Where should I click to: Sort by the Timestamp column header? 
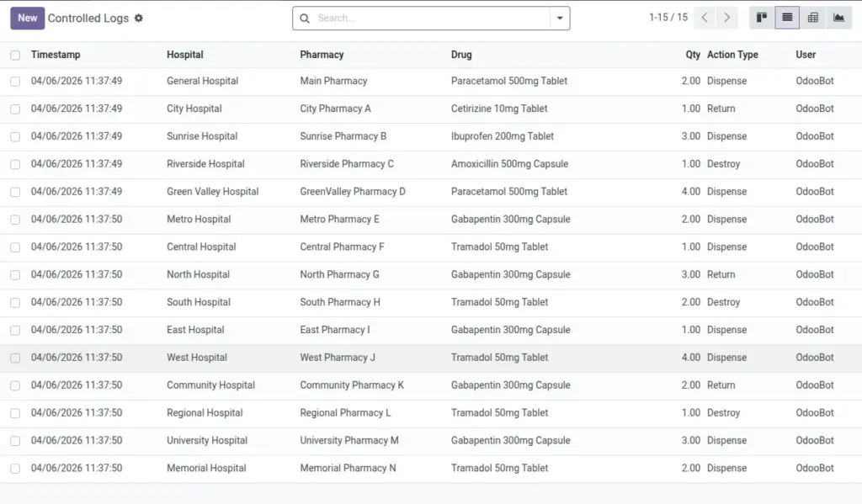(x=56, y=55)
